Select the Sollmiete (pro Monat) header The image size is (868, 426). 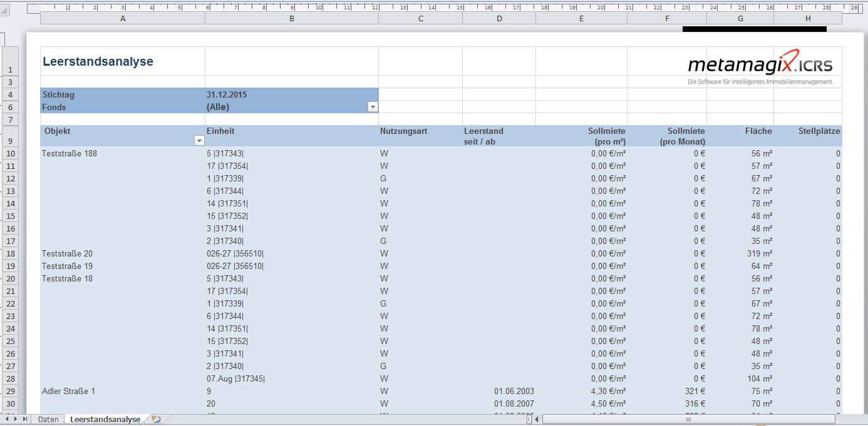(x=667, y=136)
